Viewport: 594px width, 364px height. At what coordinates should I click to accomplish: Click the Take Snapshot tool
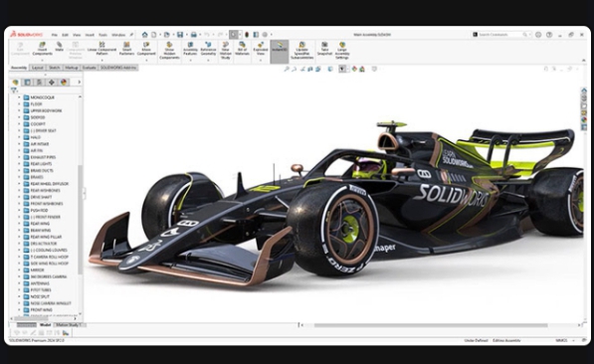pos(324,49)
